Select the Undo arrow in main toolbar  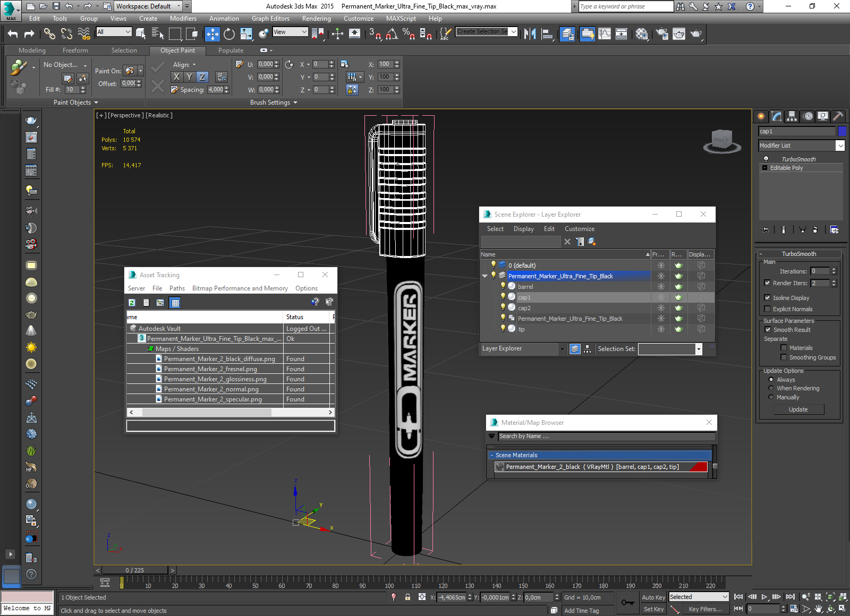13,34
